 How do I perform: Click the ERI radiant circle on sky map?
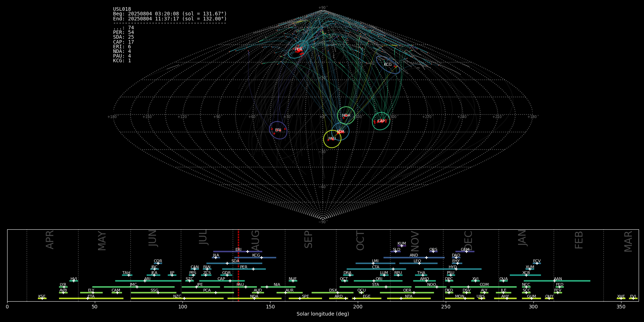278,130
